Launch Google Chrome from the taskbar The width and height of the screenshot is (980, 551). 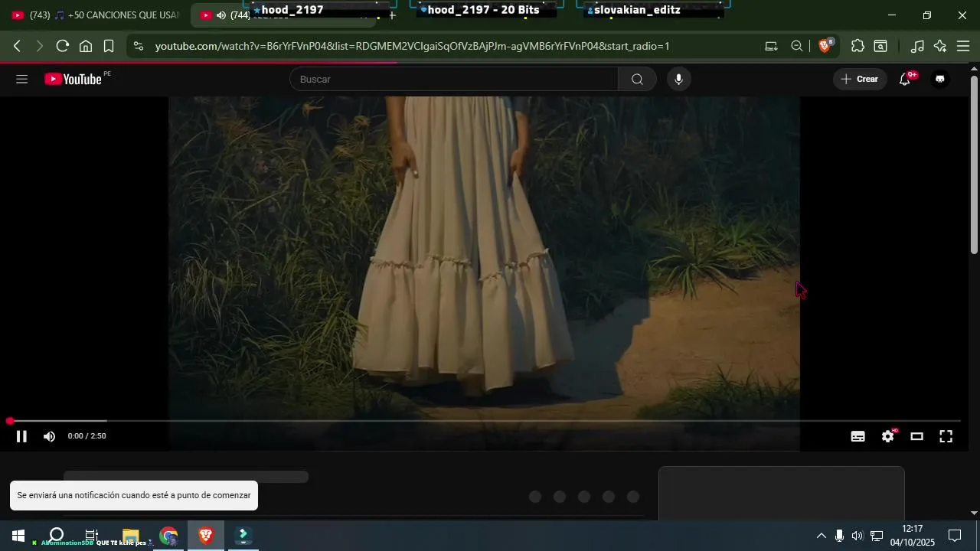[x=168, y=536]
